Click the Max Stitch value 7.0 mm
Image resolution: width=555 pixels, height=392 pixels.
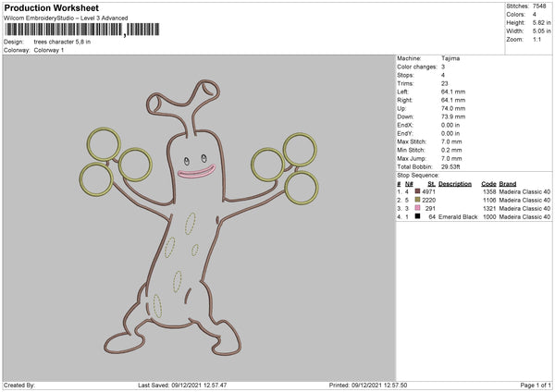tap(451, 141)
